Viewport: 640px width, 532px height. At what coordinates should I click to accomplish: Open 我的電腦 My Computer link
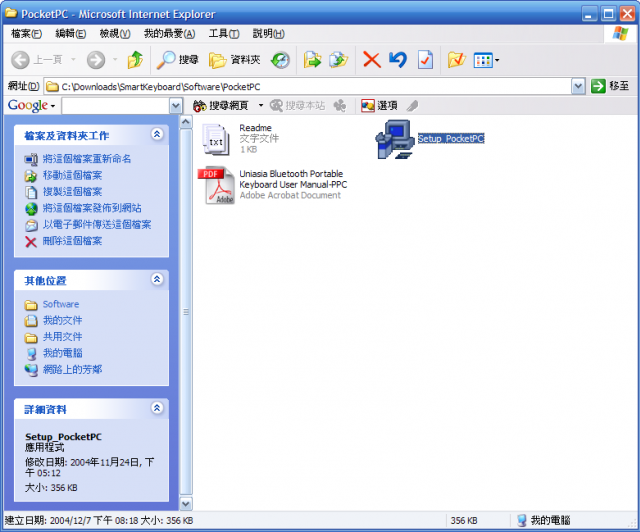point(62,353)
